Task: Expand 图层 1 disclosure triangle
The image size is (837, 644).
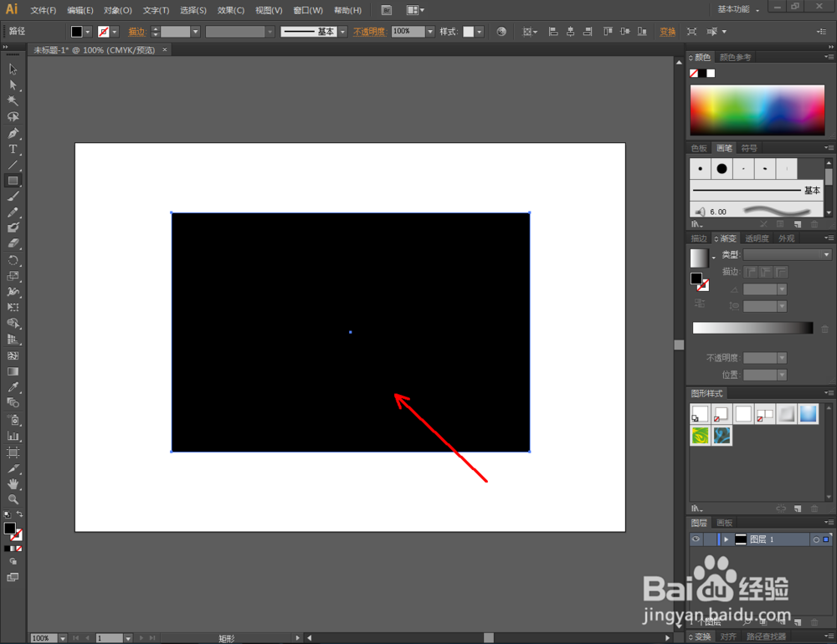Action: click(x=726, y=539)
